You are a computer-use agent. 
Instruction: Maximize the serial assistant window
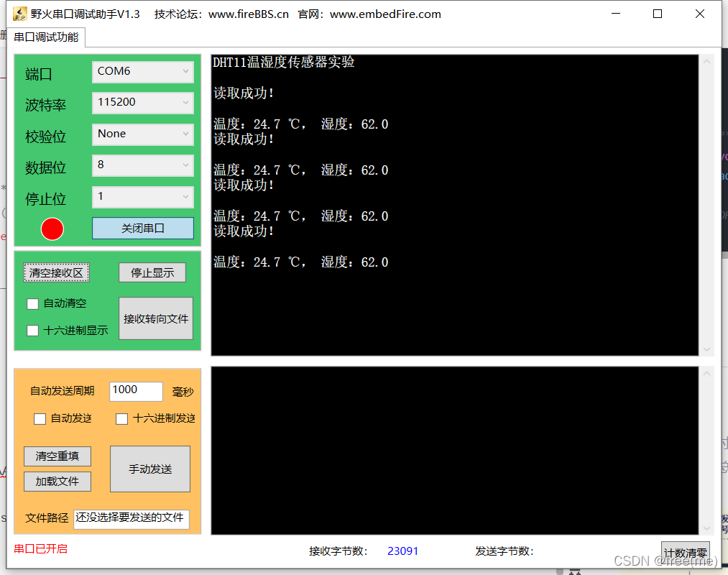[658, 14]
